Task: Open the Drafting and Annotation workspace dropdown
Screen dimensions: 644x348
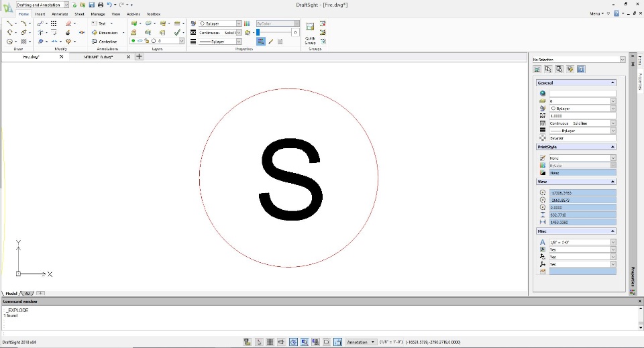Action: 66,5
